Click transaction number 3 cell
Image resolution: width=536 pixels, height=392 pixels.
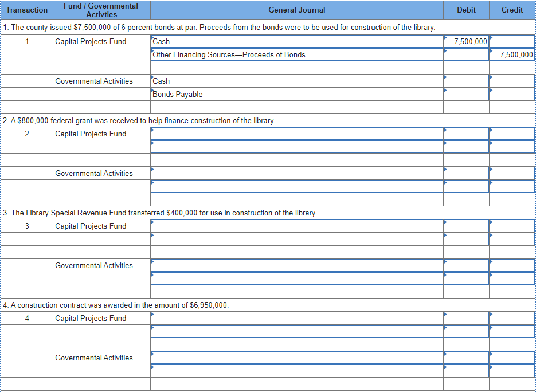pos(27,226)
